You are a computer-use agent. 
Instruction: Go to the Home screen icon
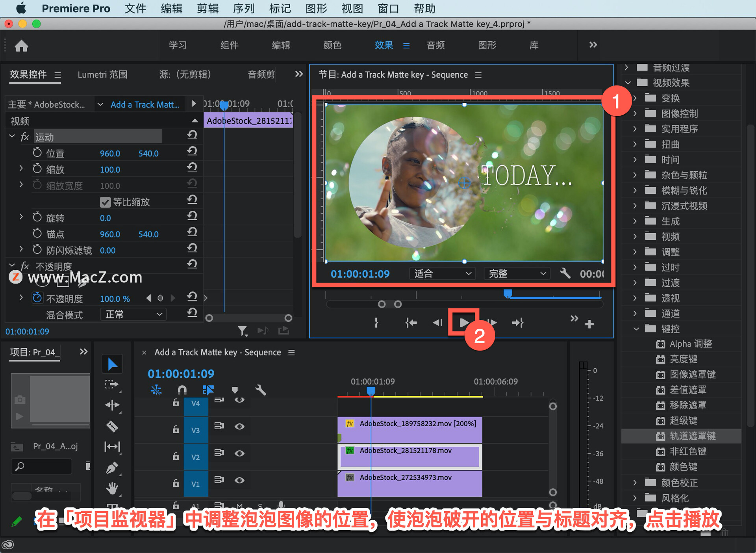[x=21, y=46]
